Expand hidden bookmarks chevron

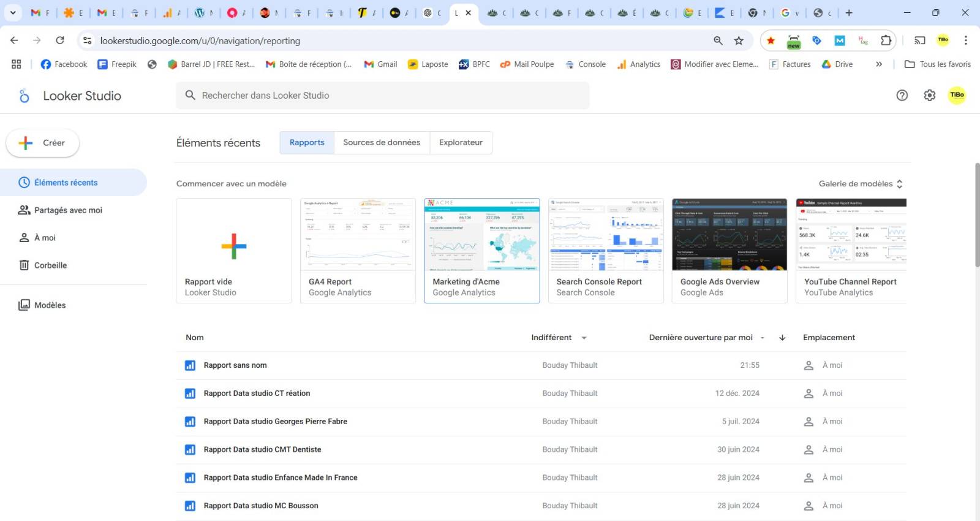[x=879, y=64]
